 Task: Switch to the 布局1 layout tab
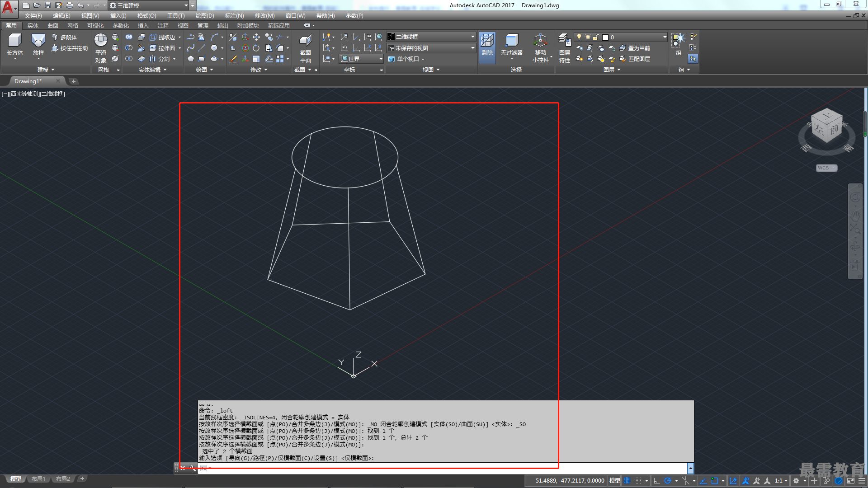38,479
